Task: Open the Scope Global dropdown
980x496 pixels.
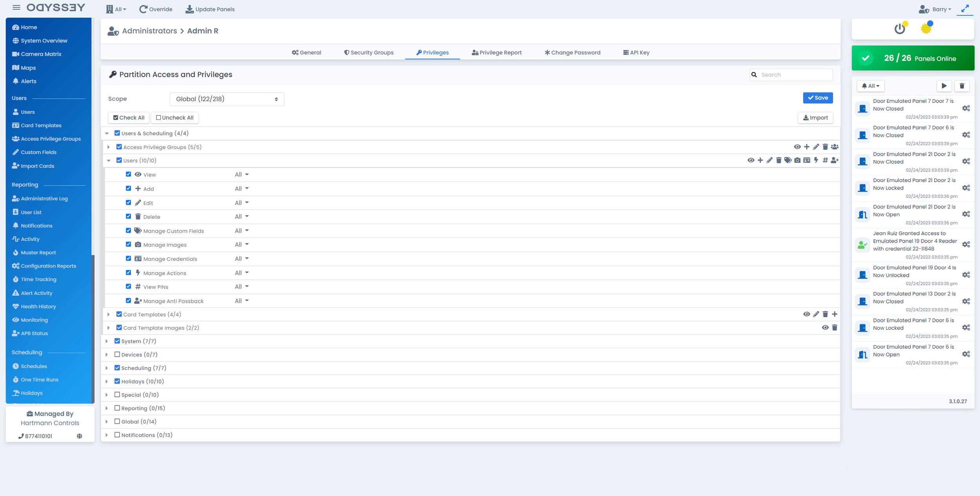Action: point(227,99)
